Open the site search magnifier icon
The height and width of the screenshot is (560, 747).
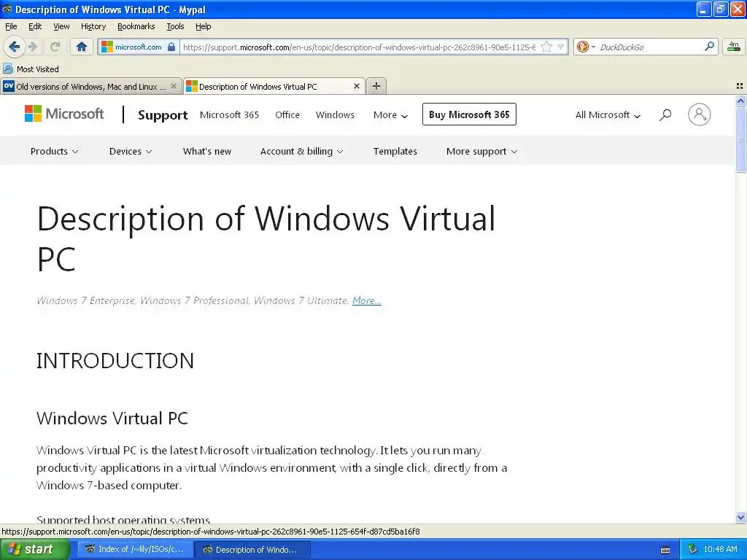pos(665,114)
